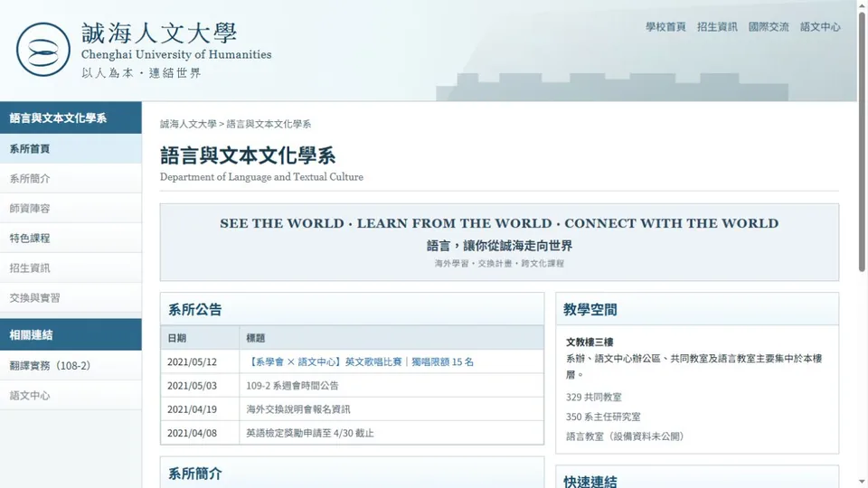Open 語文中心 under 相關連結
The image size is (868, 488).
coord(71,395)
